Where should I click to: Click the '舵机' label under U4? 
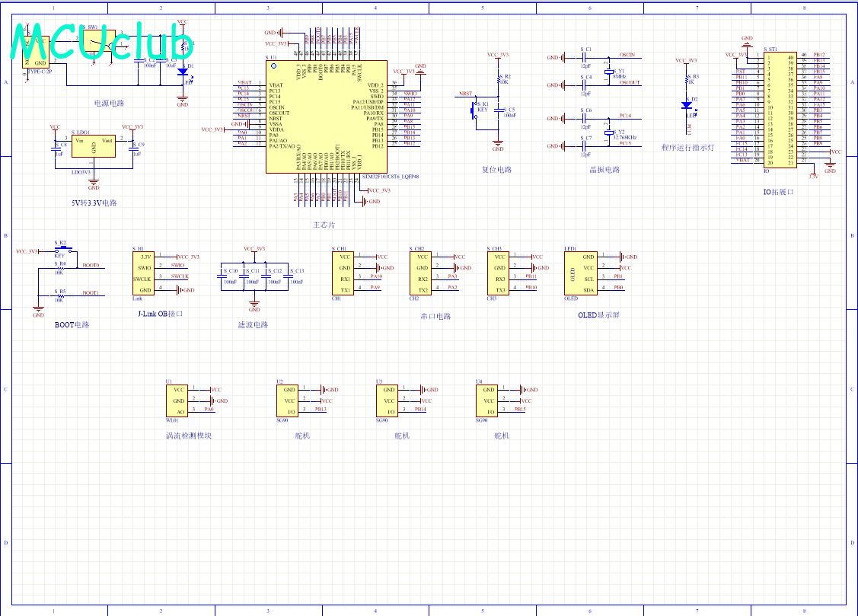(x=502, y=436)
